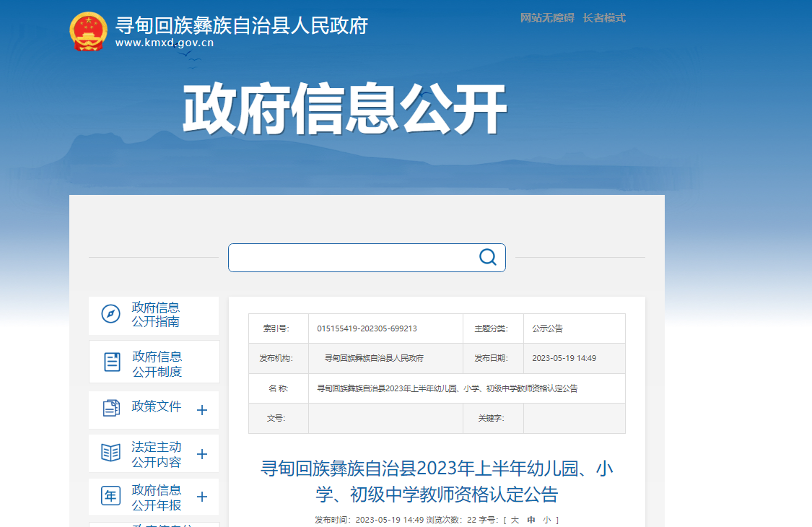Set font size to medium (中)
This screenshot has height=527, width=812.
tap(531, 520)
